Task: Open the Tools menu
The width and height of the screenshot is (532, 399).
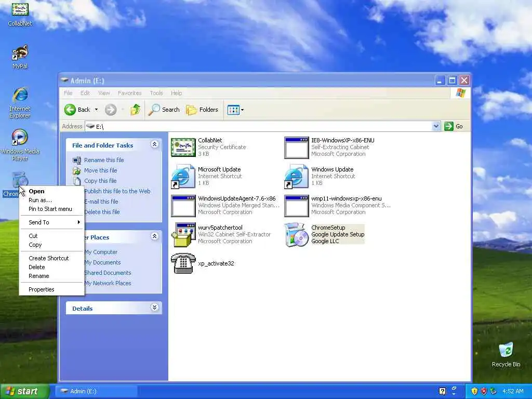Action: coord(156,93)
